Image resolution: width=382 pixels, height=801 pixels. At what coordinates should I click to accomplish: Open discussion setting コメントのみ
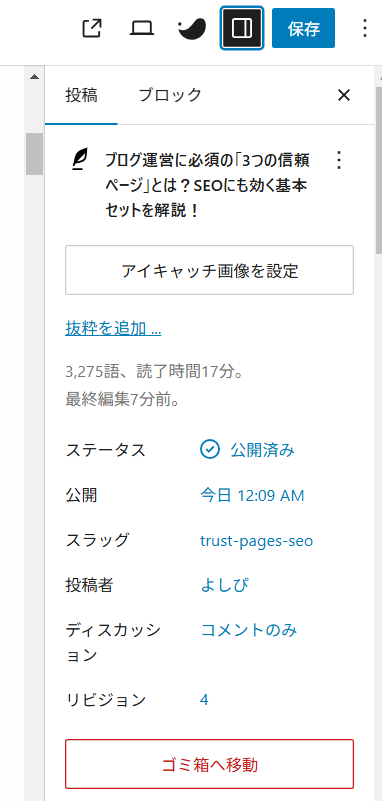click(x=249, y=630)
